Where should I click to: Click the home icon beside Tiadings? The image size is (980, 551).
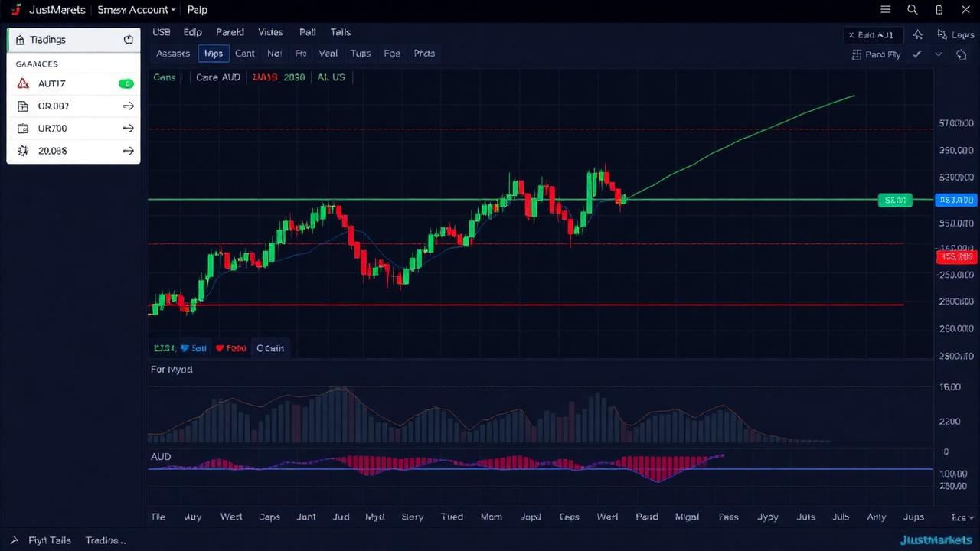(20, 40)
